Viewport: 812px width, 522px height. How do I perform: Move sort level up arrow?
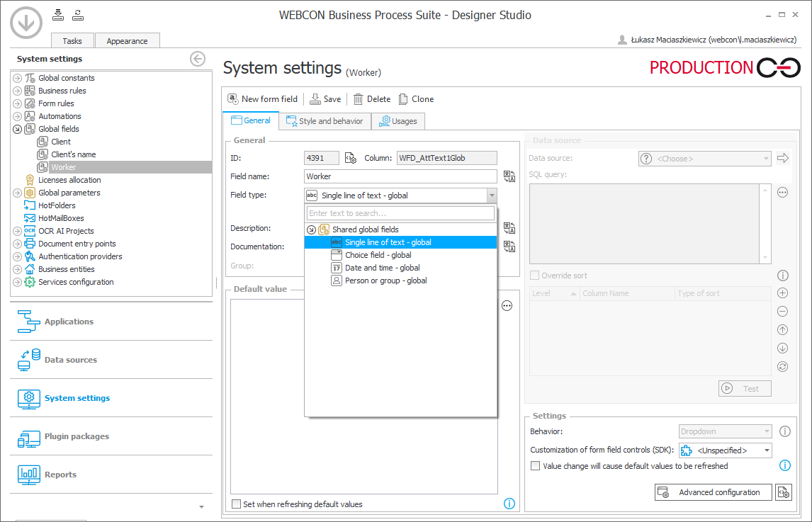point(783,330)
